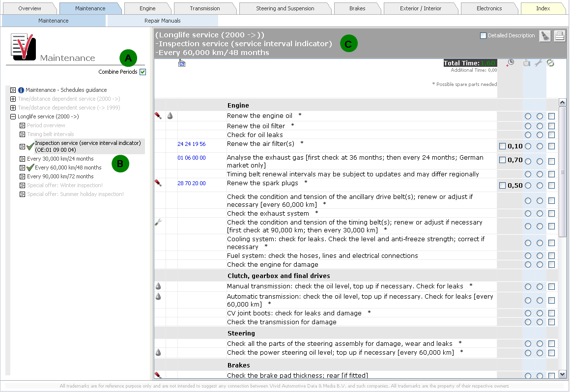570x392 pixels.
Task: Open the Overview tab
Action: pyautogui.click(x=29, y=8)
